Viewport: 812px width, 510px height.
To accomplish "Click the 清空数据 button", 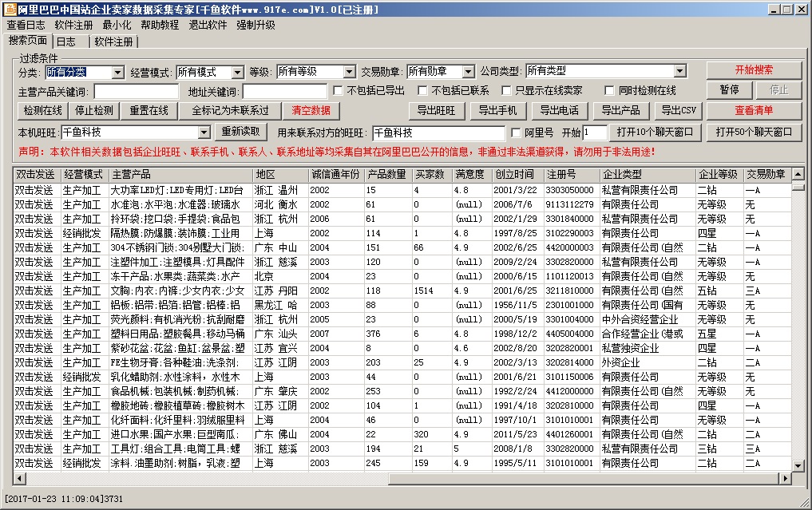I will click(x=311, y=110).
